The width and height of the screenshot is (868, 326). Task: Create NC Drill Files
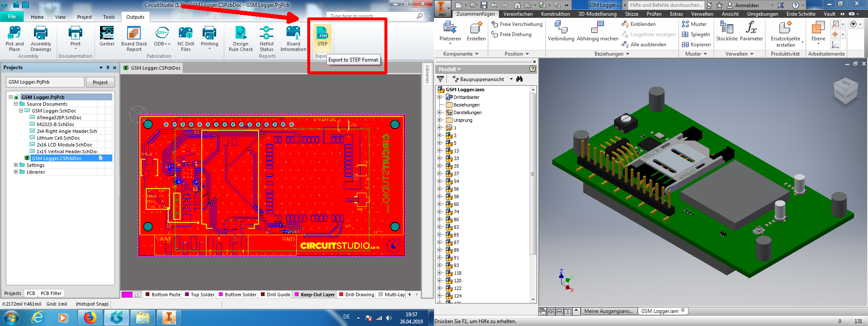186,39
